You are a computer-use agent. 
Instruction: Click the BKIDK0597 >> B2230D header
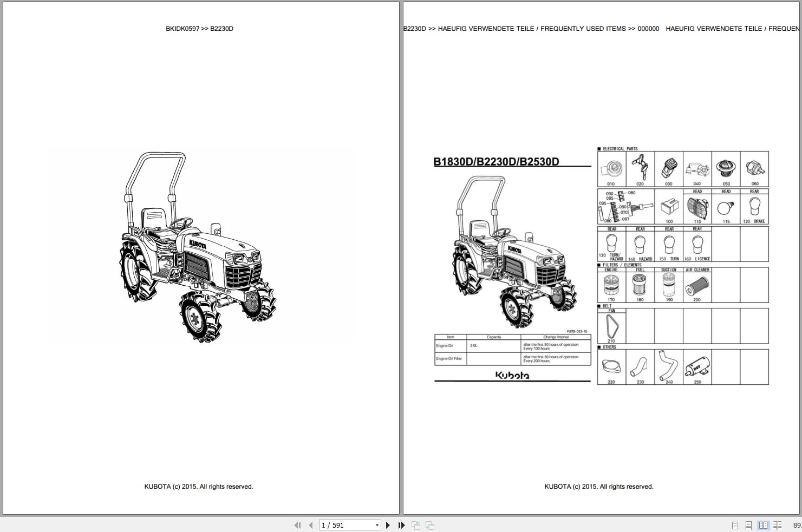click(x=199, y=29)
